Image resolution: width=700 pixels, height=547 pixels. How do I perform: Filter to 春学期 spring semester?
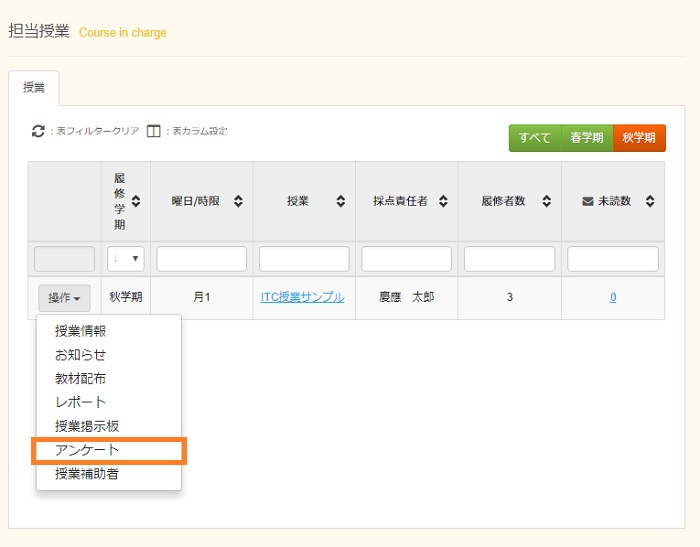tap(586, 138)
